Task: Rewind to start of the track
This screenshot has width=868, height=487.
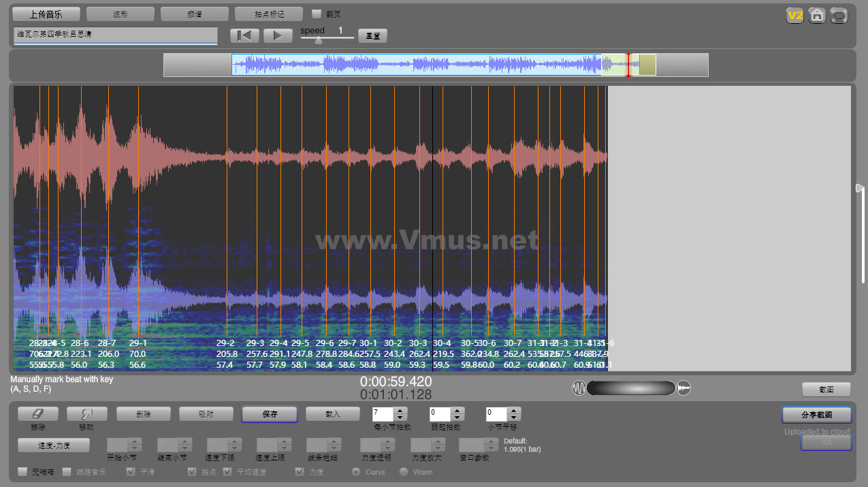Action: [244, 35]
